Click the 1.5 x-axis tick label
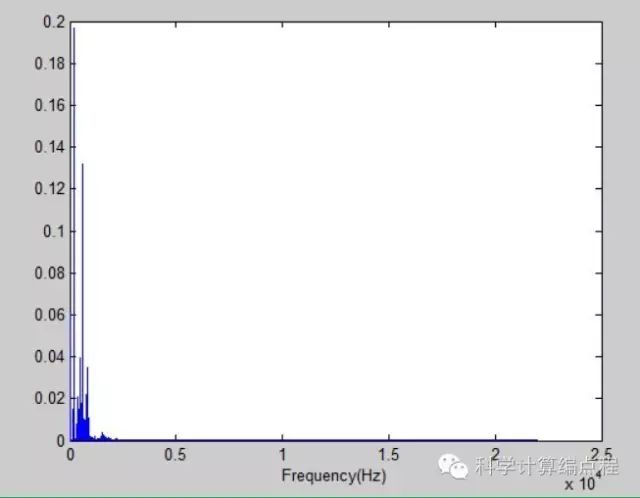This screenshot has width=640, height=498. pyautogui.click(x=389, y=455)
